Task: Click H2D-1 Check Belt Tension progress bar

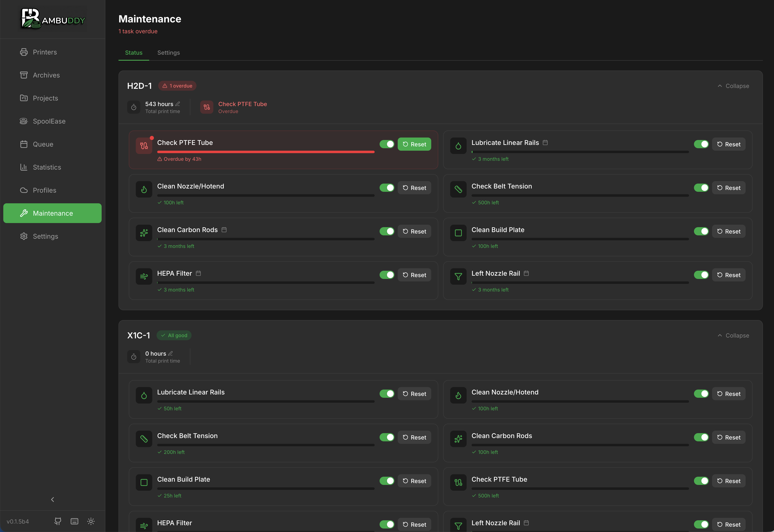Action: [x=580, y=196]
